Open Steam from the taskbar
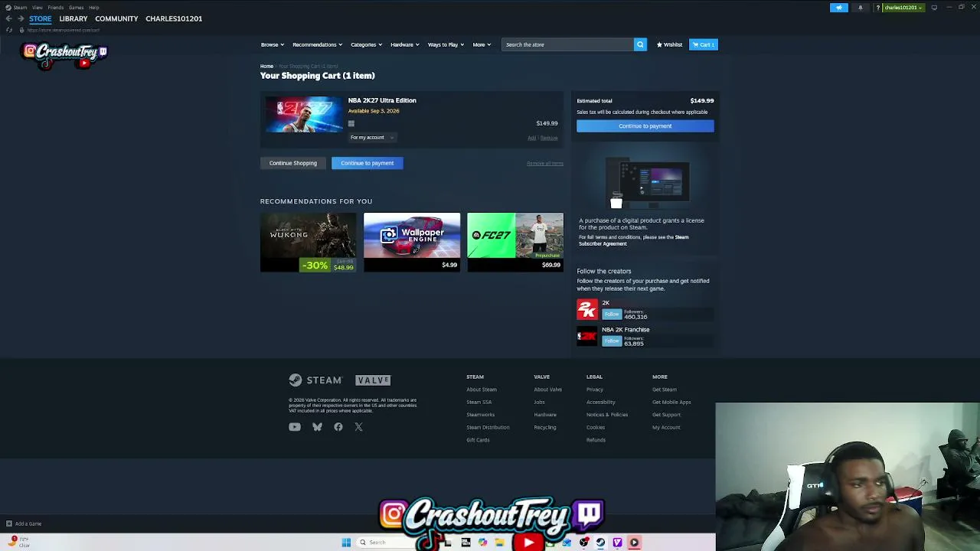The image size is (980, 551). tap(600, 543)
